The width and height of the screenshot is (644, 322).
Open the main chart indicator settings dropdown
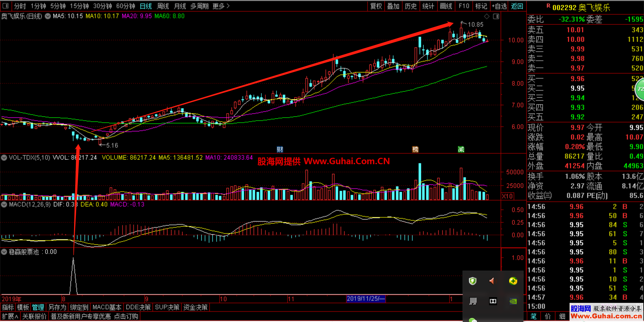tap(48, 16)
